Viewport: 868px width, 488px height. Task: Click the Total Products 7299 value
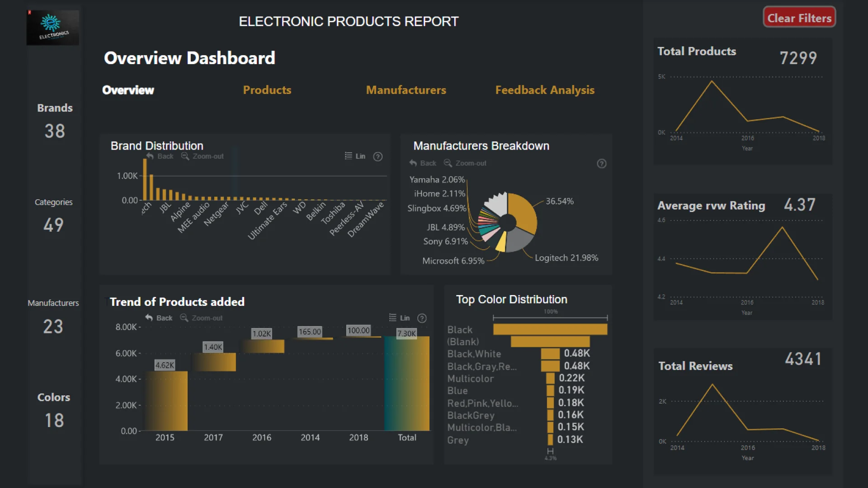[x=798, y=58]
